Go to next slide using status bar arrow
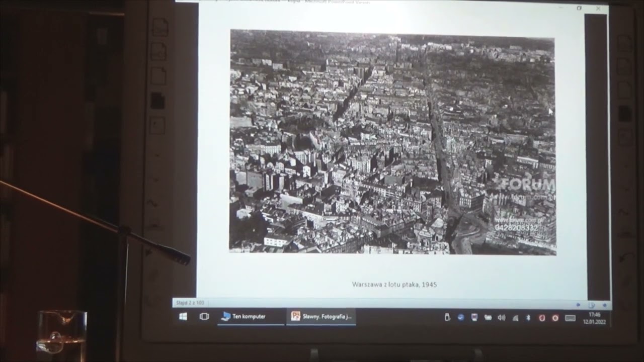This screenshot has height=362, width=644. pyautogui.click(x=604, y=305)
